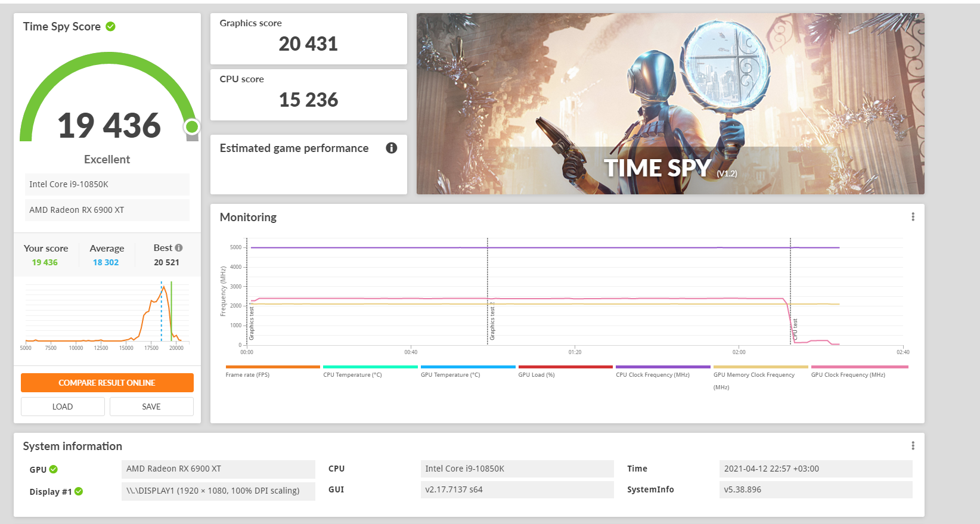Viewport: 980px width, 524px height.
Task: Click the CPU score value 15 236
Action: 308,100
